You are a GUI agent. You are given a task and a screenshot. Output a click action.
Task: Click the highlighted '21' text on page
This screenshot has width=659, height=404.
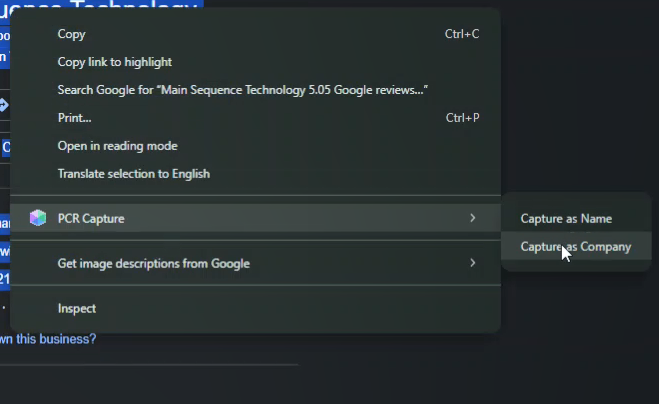click(x=5, y=278)
